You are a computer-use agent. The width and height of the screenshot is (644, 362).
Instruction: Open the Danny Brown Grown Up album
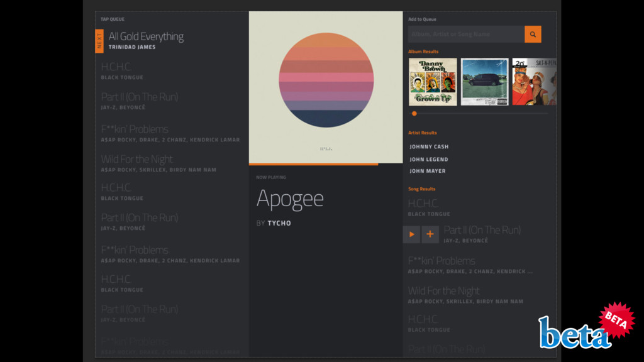click(x=433, y=82)
